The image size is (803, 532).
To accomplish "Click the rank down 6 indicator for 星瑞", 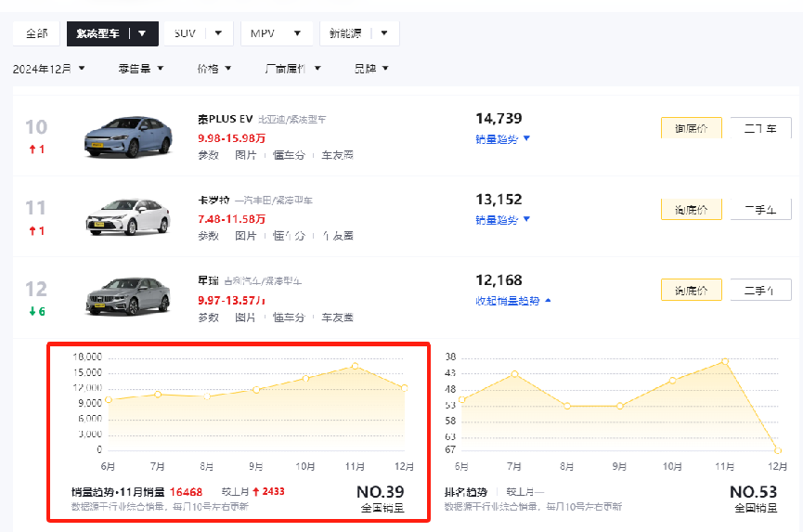I will (x=37, y=311).
